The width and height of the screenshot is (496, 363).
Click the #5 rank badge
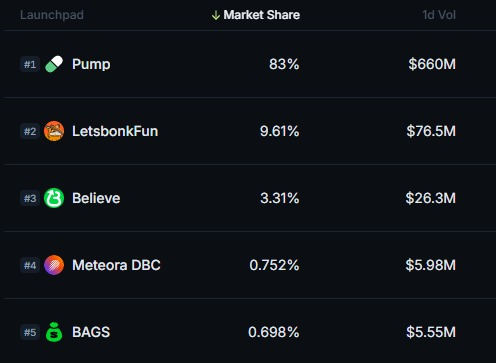coord(30,332)
